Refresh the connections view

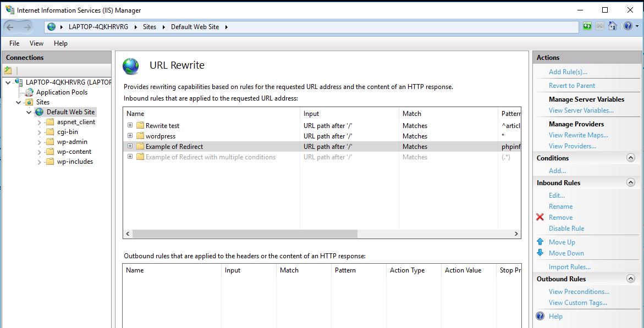point(587,26)
